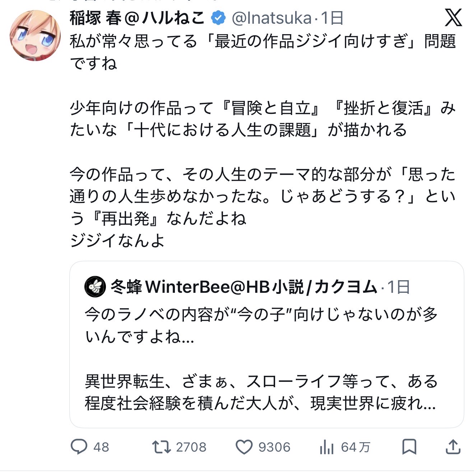The image size is (474, 476).
Task: Click the blue verified badge
Action: pos(218,18)
